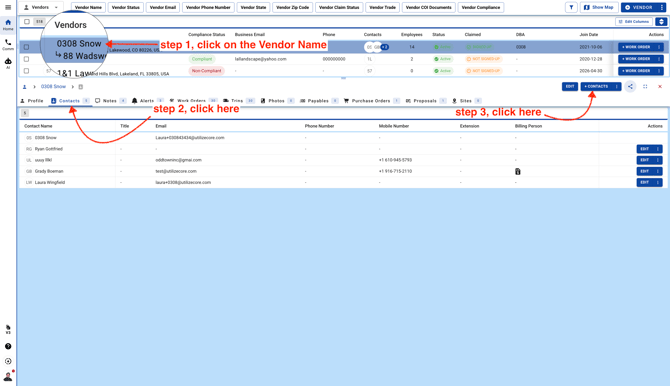
Task: Click mobile number +1 916-715-2110
Action: click(395, 171)
